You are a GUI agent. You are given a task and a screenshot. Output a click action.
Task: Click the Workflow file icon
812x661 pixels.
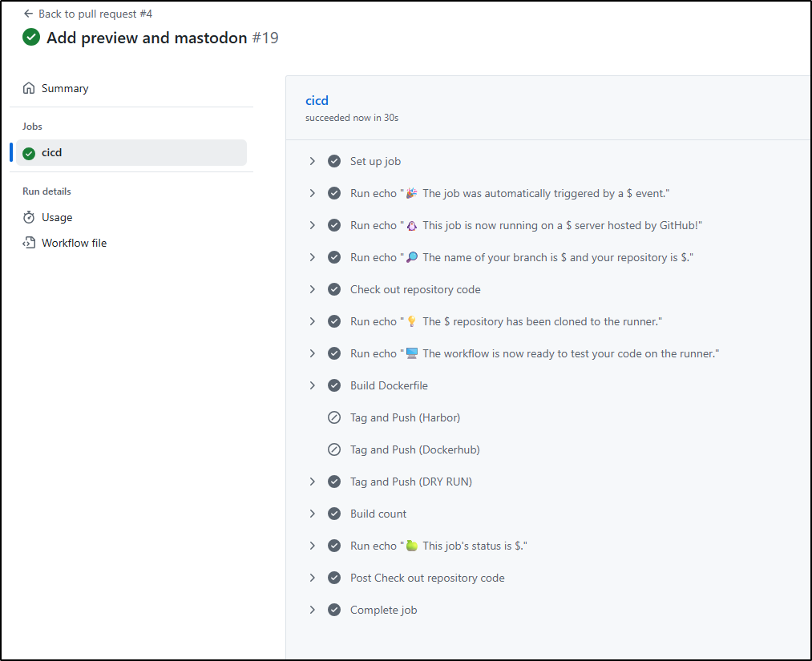pos(29,243)
